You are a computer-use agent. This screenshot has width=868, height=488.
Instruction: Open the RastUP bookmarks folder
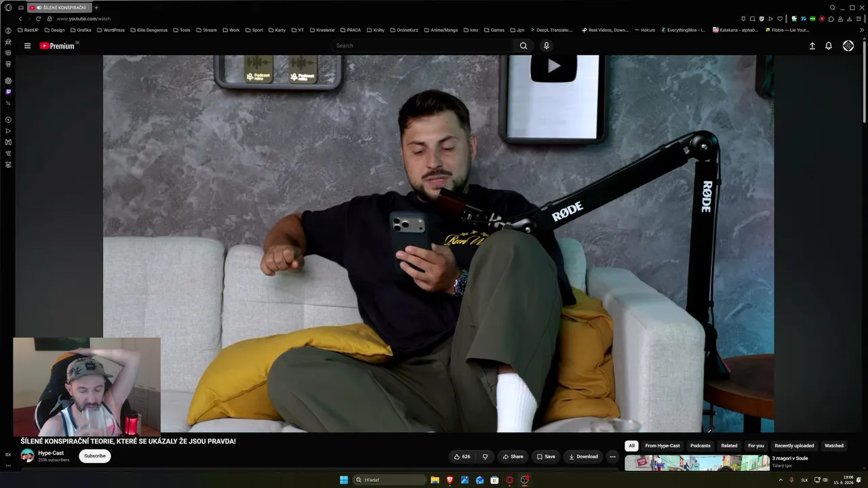[28, 30]
